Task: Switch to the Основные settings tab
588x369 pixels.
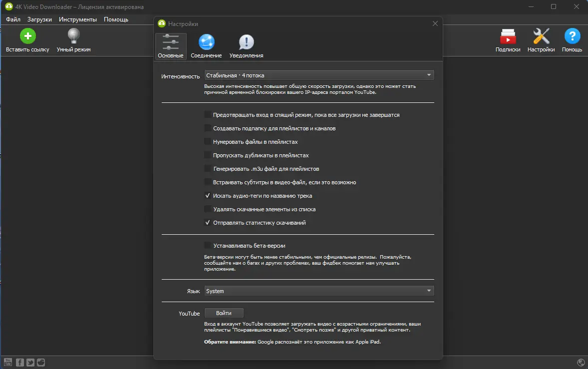Action: 171,46
